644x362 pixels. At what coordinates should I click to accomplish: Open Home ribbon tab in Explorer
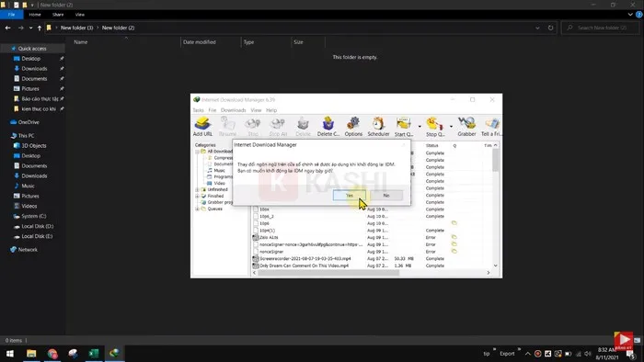pos(35,15)
